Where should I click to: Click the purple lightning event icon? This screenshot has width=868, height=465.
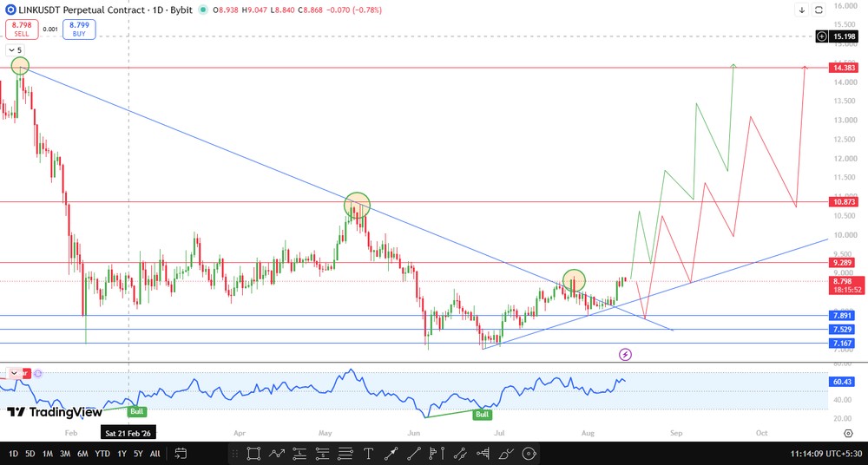point(625,354)
